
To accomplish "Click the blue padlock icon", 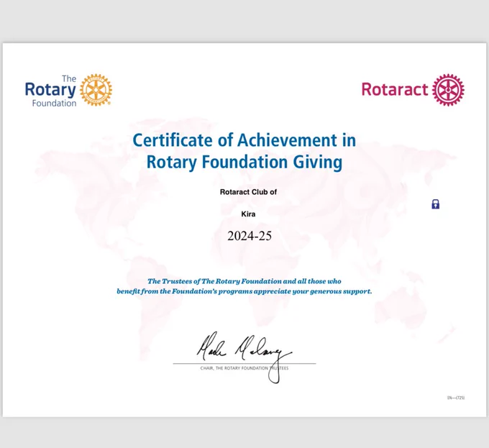I will [435, 204].
